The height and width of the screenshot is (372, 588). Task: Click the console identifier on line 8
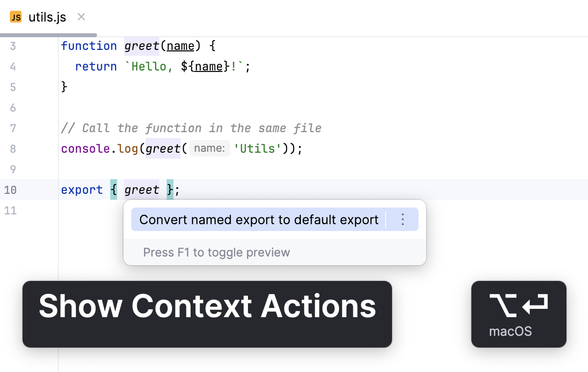(85, 148)
